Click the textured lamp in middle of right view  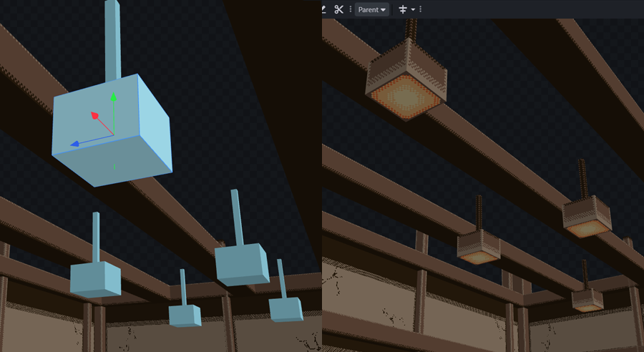(x=479, y=247)
